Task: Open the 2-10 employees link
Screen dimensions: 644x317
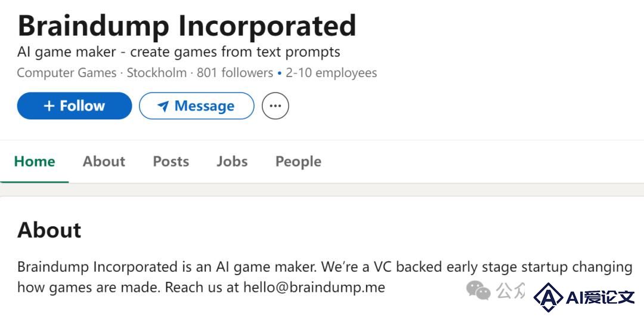Action: [332, 73]
